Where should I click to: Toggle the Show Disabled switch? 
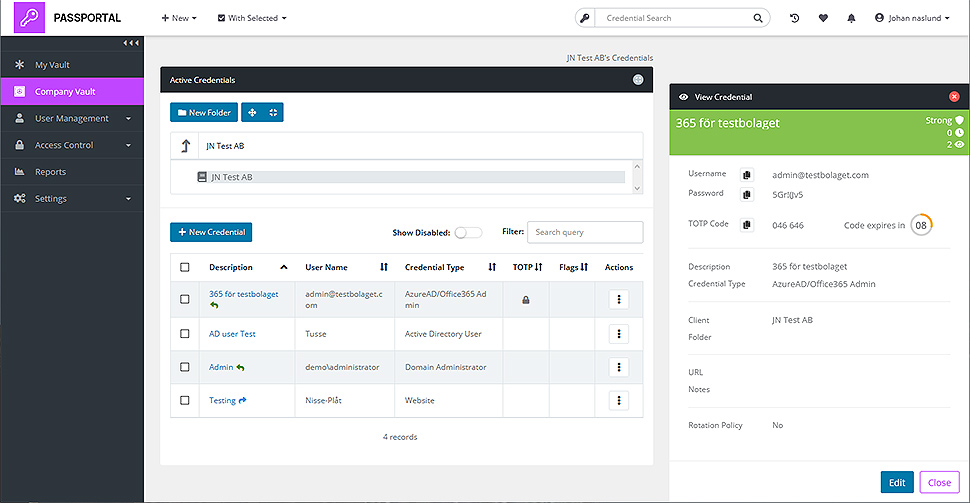[468, 233]
